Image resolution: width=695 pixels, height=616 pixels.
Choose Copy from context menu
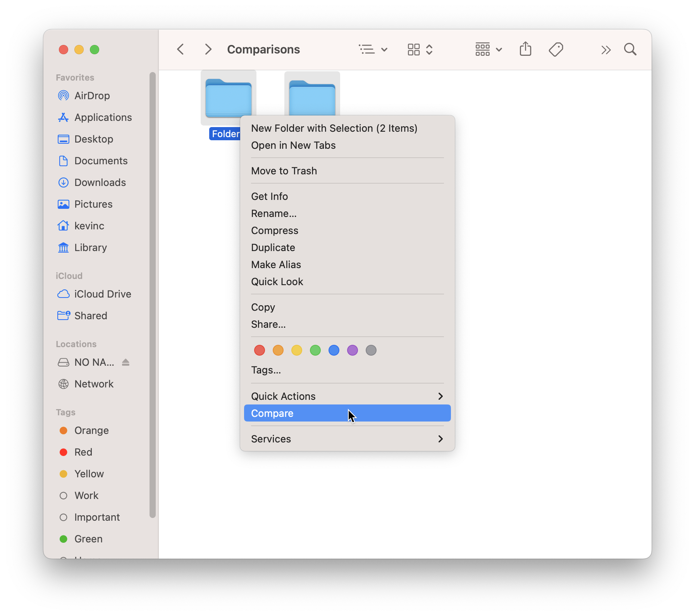click(x=347, y=307)
